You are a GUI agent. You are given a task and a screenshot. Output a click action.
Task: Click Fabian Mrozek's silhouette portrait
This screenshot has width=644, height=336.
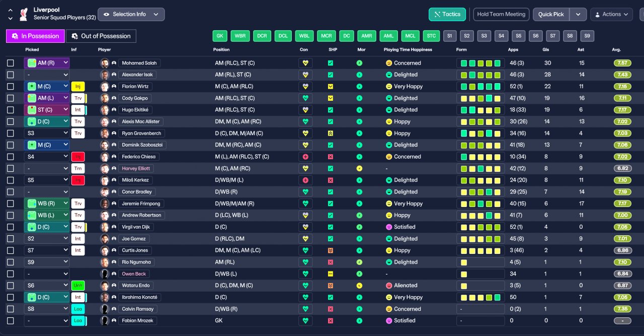click(105, 320)
